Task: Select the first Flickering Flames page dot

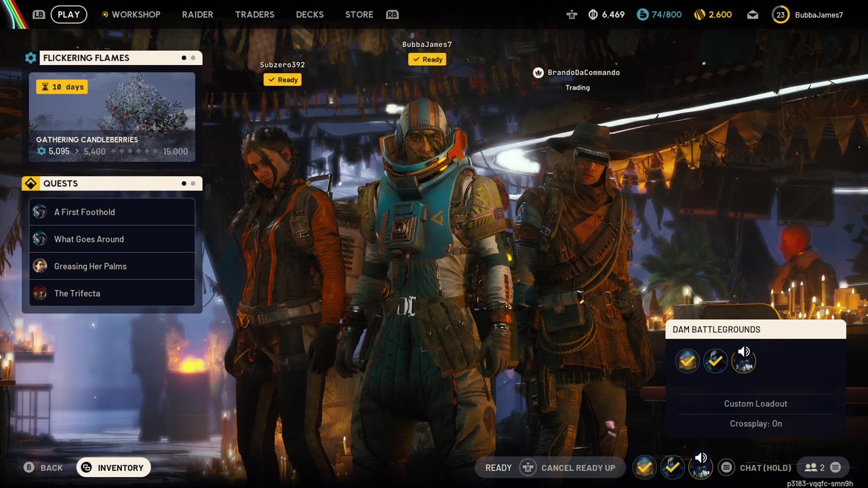Action: (x=184, y=58)
